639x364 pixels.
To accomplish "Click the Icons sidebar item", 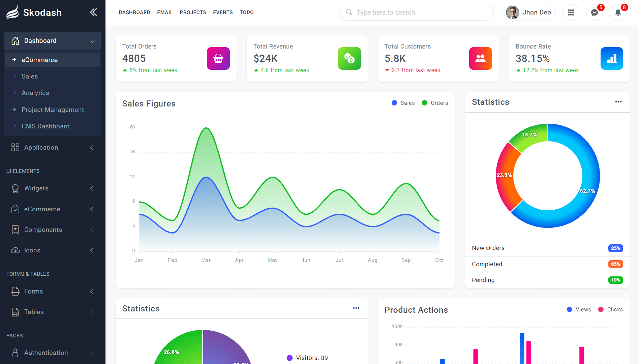I will point(32,250).
